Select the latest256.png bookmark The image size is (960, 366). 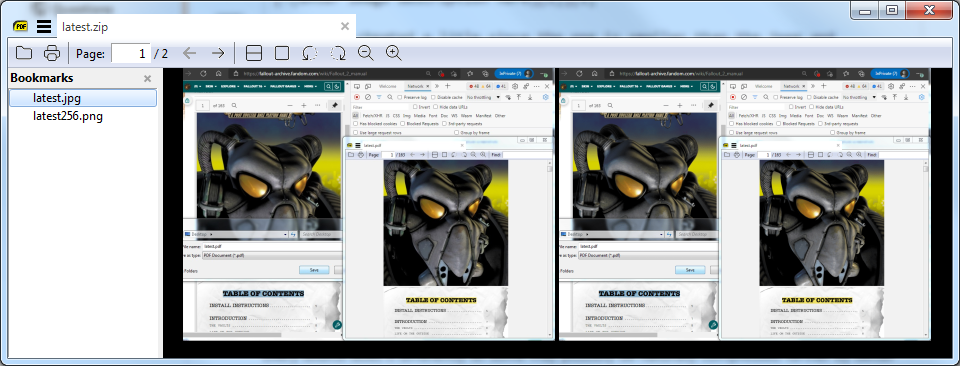click(68, 116)
